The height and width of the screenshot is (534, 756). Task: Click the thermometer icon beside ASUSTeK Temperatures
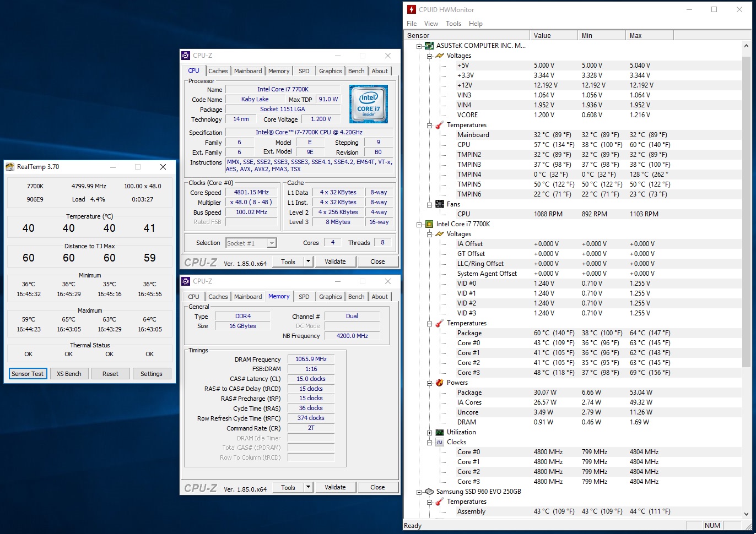[x=439, y=125]
